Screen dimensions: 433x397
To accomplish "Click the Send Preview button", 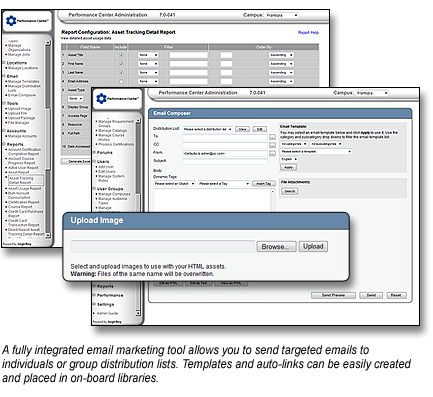I will (333, 295).
